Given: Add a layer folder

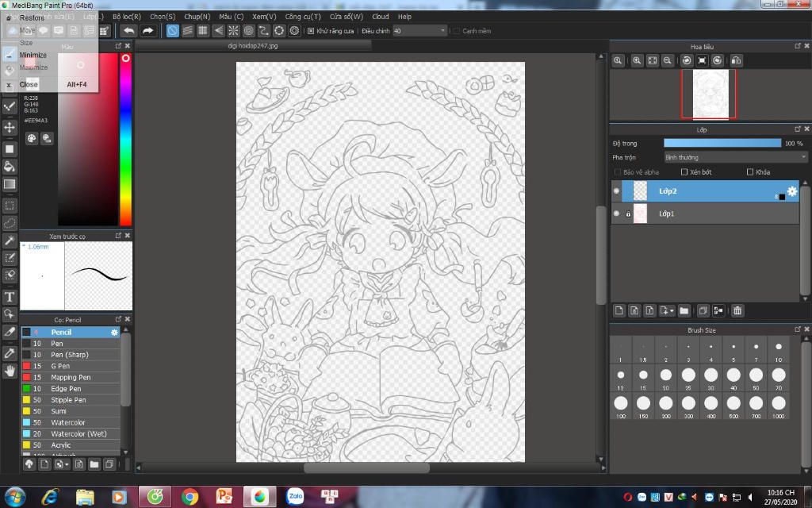Looking at the screenshot, I should (x=684, y=310).
